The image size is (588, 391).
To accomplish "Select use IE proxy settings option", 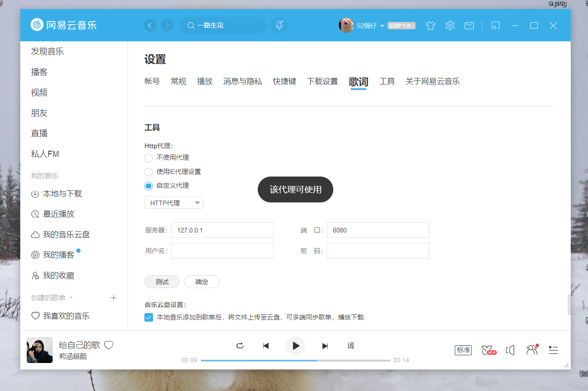I will (149, 172).
